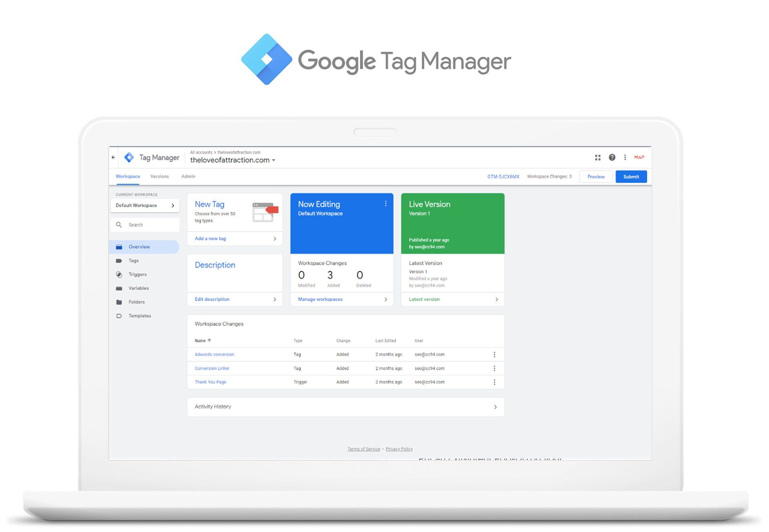Screen dimensions: 769x532
Task: Switch to the Admin tab
Action: (x=188, y=177)
